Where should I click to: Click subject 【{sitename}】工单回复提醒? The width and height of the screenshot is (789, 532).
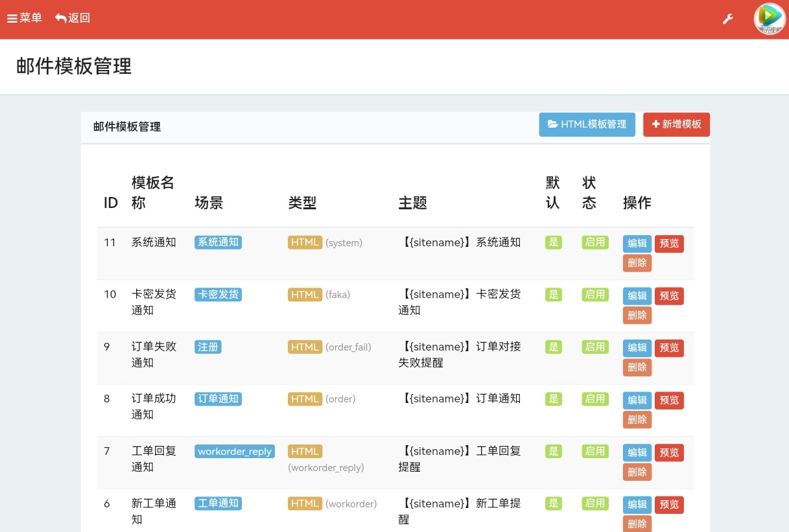(460, 459)
